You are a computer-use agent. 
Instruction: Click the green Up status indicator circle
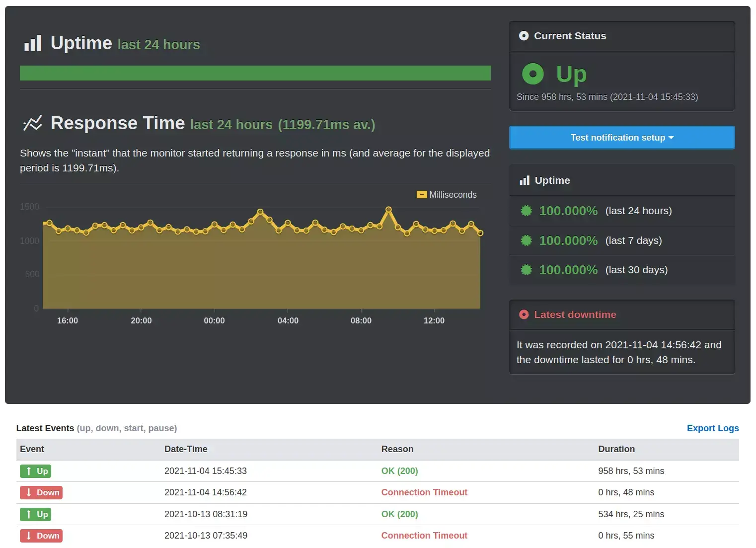click(532, 74)
